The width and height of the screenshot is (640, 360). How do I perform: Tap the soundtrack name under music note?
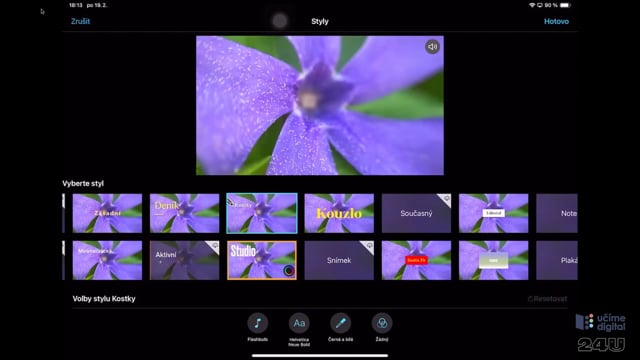coord(258,339)
